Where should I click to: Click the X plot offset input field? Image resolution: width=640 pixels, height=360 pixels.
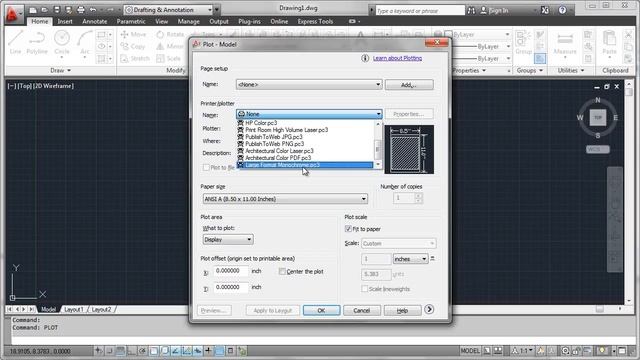pyautogui.click(x=231, y=271)
